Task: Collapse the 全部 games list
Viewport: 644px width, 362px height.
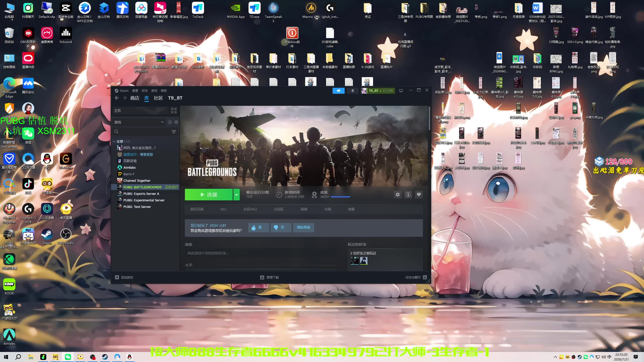Action: point(114,142)
